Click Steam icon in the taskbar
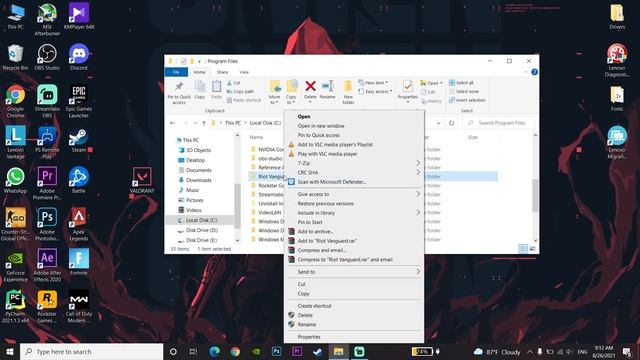Image resolution: width=640 pixels, height=360 pixels. tap(318, 351)
